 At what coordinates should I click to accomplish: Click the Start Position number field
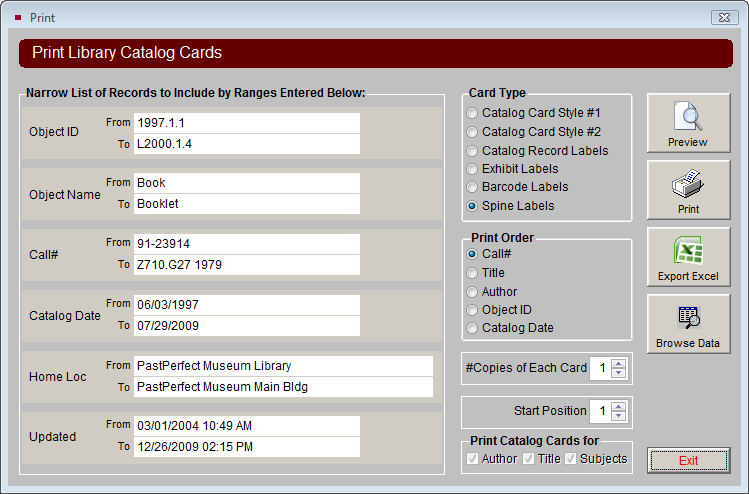(601, 411)
